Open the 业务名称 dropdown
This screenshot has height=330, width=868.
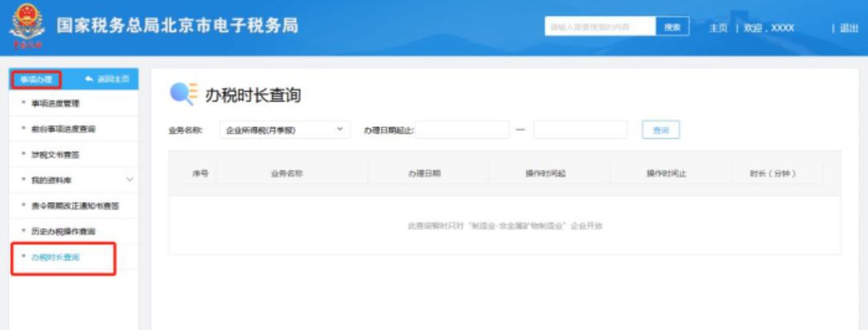(285, 130)
